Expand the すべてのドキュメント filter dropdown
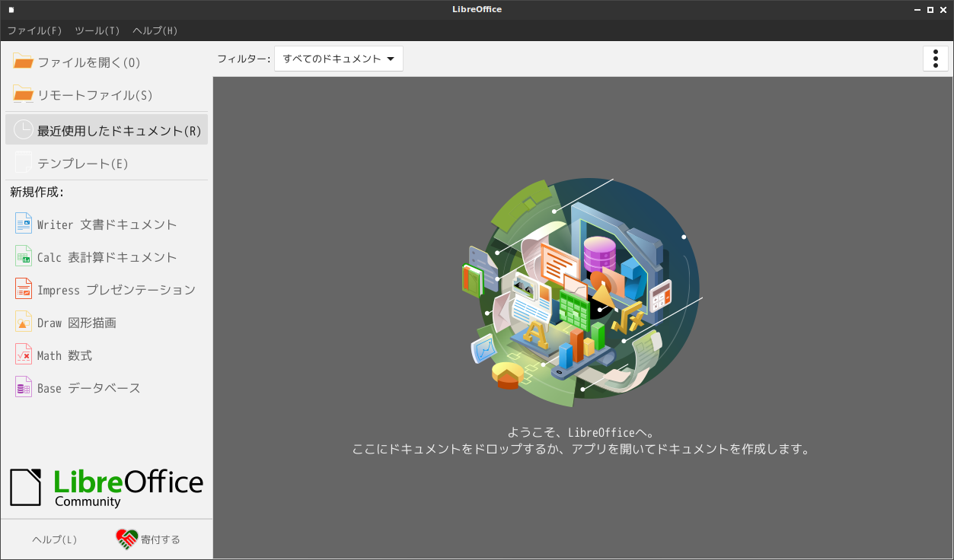 coord(339,59)
